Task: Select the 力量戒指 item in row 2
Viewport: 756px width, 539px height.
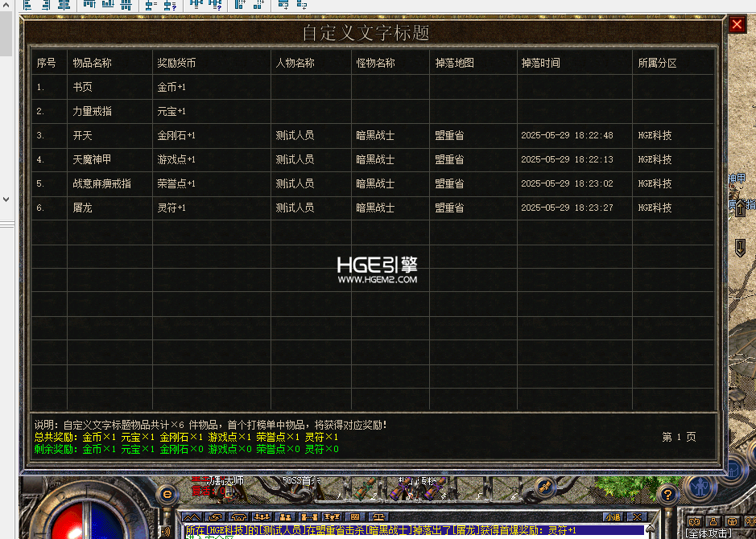Action: tap(92, 111)
